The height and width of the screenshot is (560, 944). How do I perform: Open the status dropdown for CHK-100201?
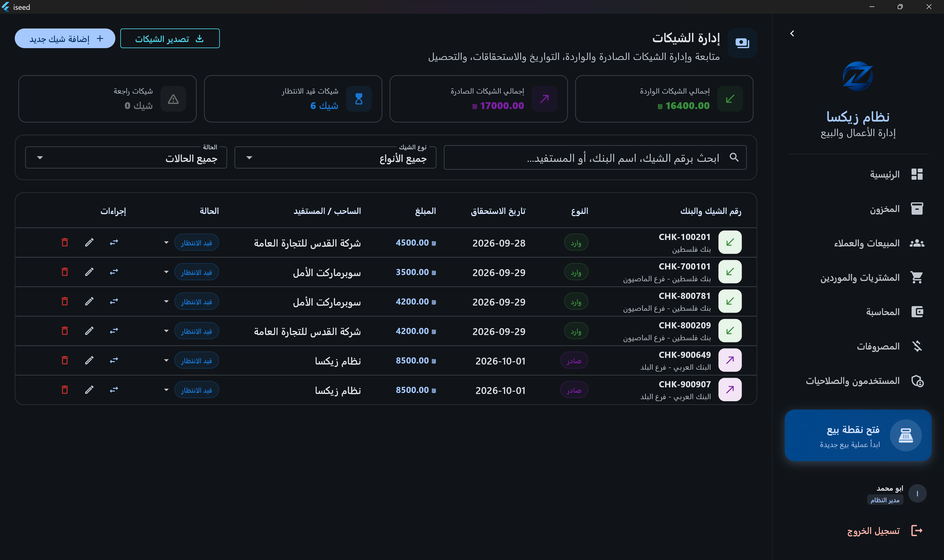pos(166,242)
